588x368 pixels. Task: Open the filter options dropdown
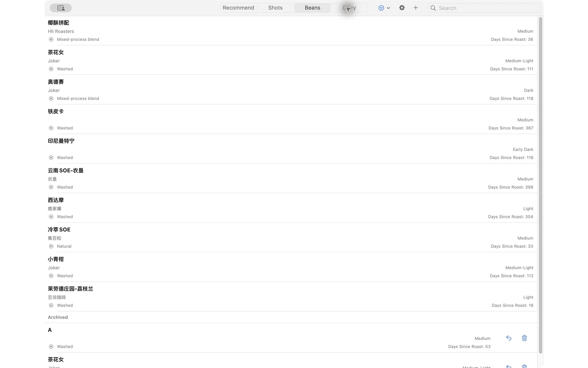(x=384, y=8)
